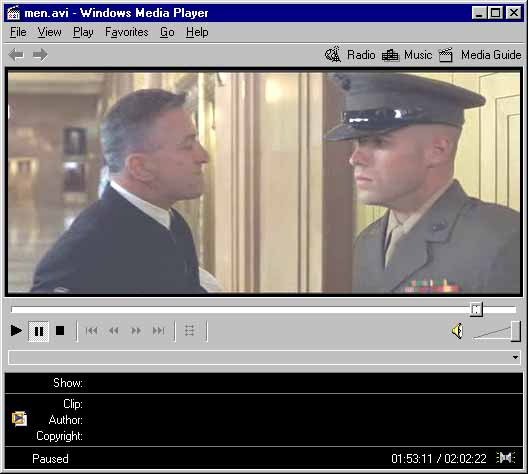The height and width of the screenshot is (474, 528).
Task: Click the Skip Back (previous track) icon
Action: 92,331
